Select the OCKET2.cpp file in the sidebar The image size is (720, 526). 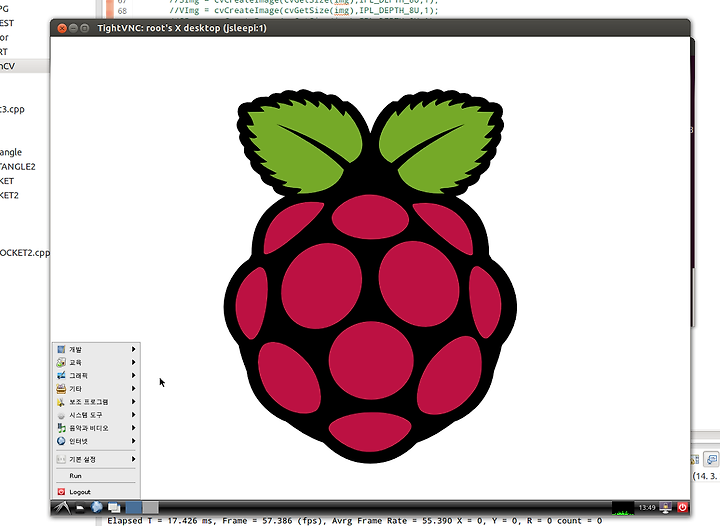click(25, 252)
